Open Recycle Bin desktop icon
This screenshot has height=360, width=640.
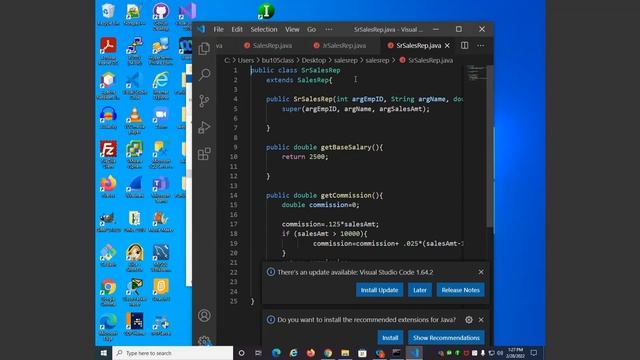[108, 15]
